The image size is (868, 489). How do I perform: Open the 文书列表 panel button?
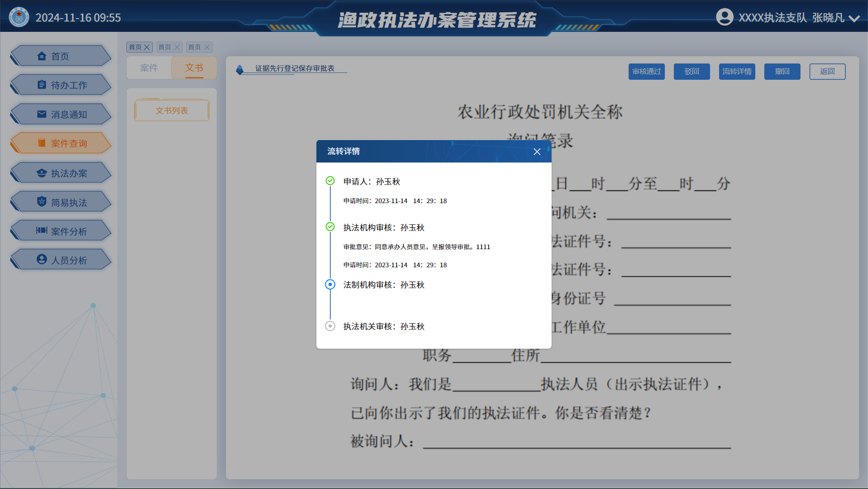tap(172, 111)
